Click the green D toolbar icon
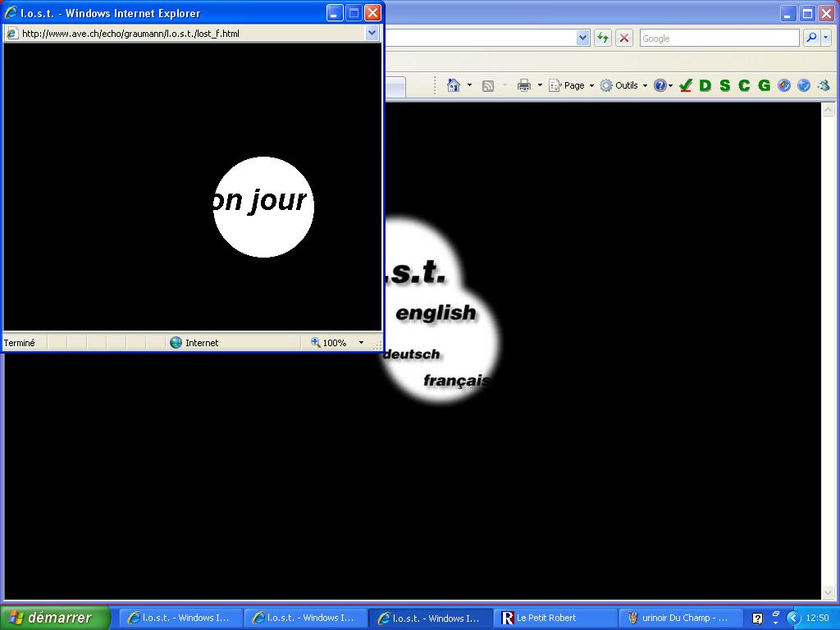Screen dimensions: 840x630 click(705, 85)
